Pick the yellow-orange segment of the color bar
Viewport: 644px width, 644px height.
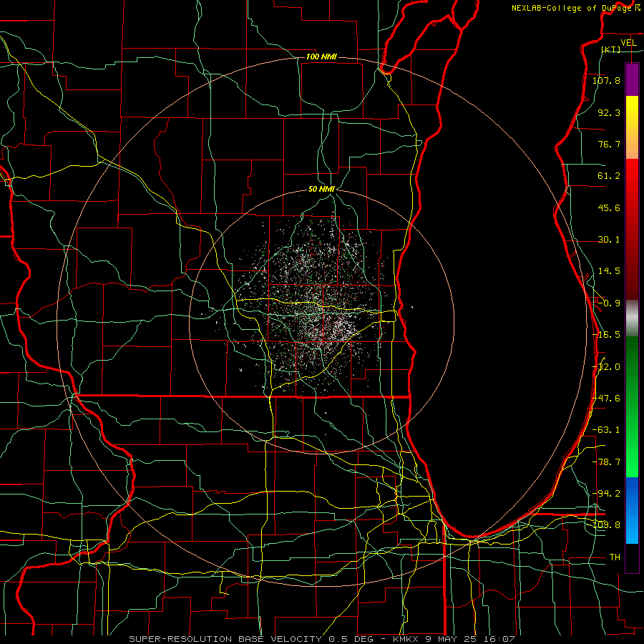coord(632,127)
